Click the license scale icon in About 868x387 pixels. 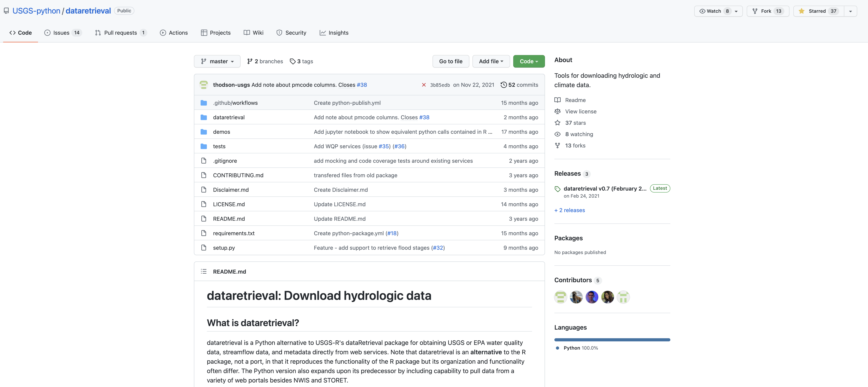[x=558, y=111]
